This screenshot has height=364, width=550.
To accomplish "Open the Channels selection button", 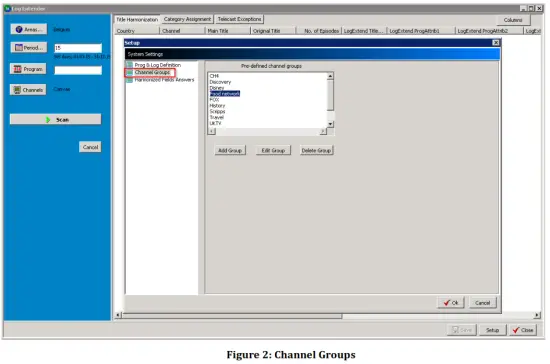I will click(x=28, y=90).
